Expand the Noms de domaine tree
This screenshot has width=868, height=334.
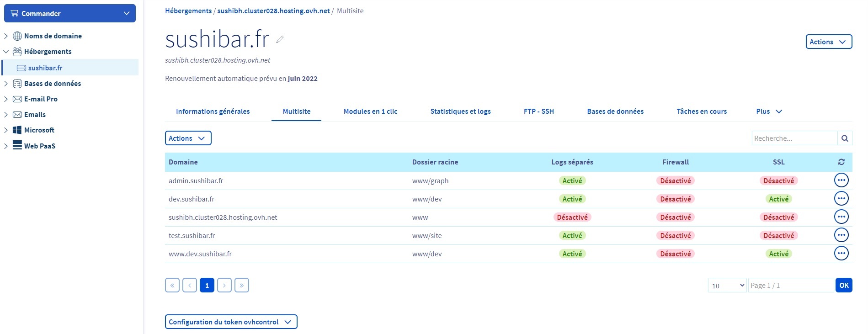click(6, 36)
